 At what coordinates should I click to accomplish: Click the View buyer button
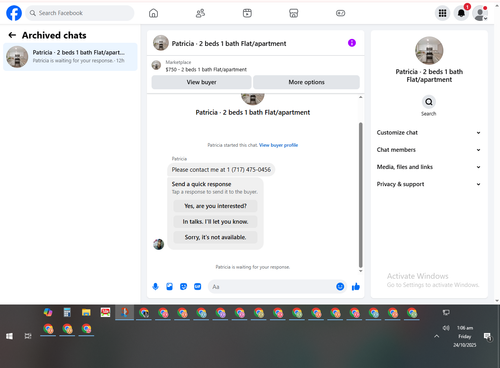(201, 82)
